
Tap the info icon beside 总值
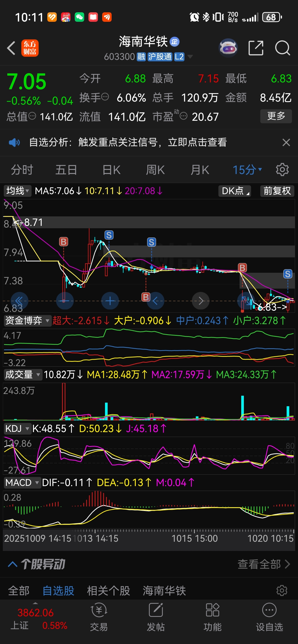pos(32,116)
